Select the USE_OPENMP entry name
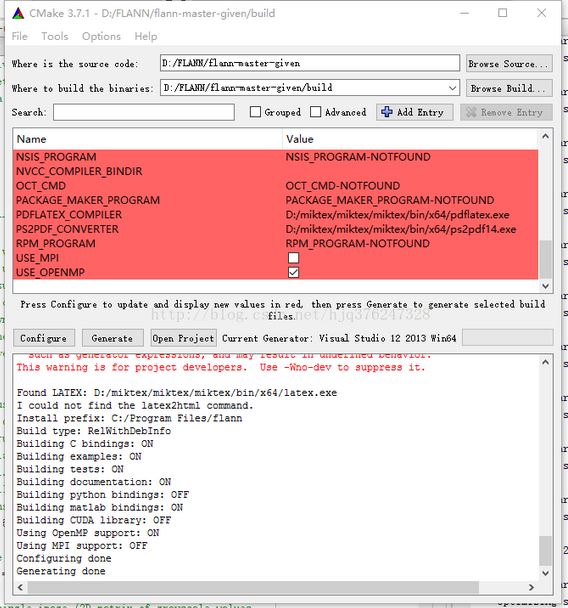Image resolution: width=568 pixels, height=608 pixels. [x=50, y=273]
